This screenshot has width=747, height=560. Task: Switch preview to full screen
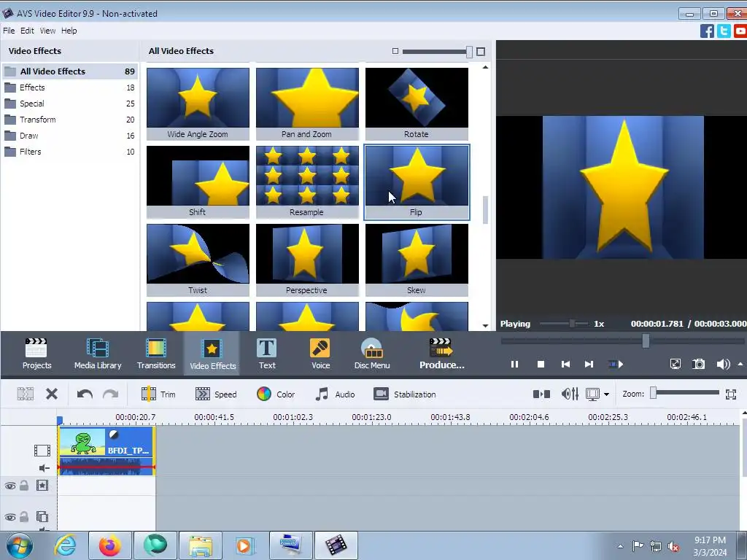pos(675,365)
